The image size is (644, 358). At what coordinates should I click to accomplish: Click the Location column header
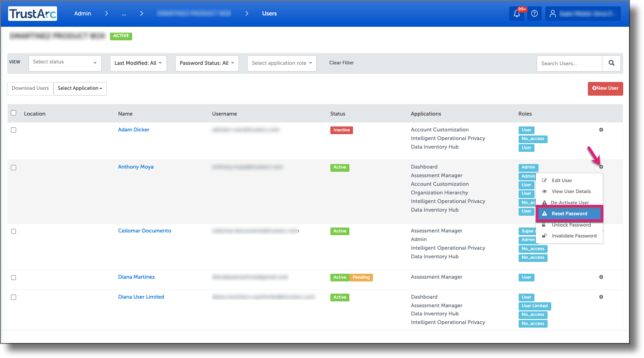click(x=35, y=114)
